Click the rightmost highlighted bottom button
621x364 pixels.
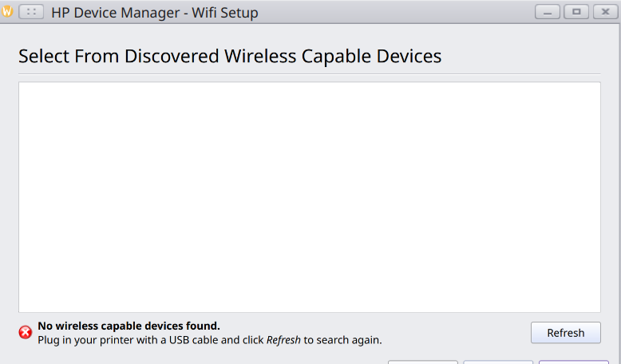(573, 362)
